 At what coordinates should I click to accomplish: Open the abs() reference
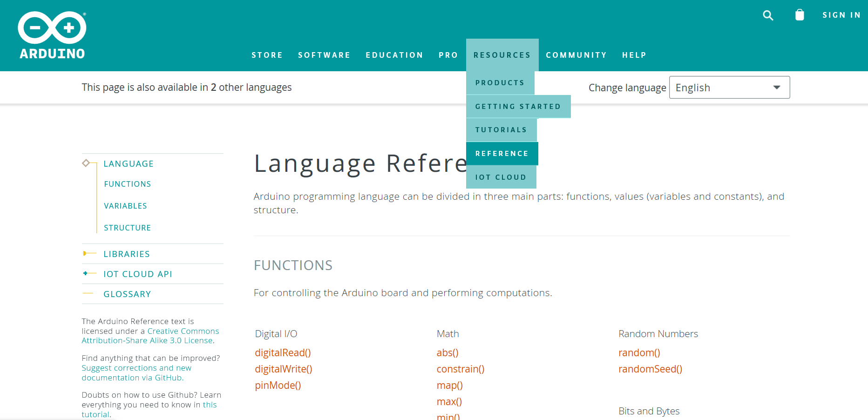coord(448,353)
